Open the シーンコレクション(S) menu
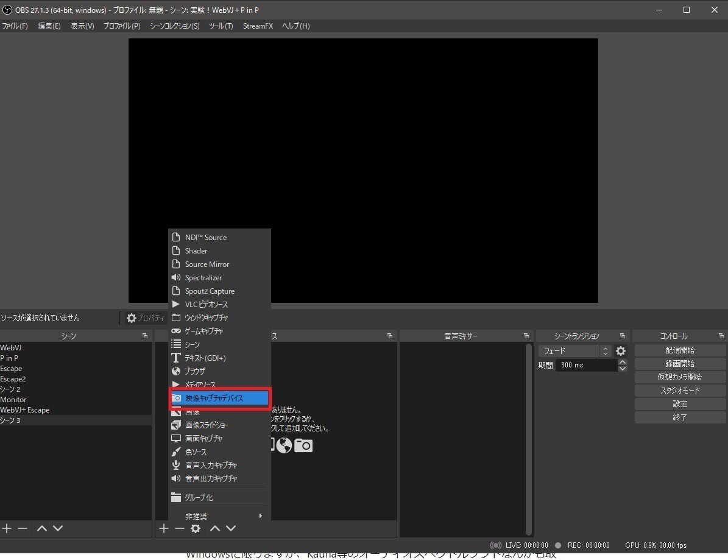Viewport: 728px width, 560px height. pyautogui.click(x=175, y=26)
